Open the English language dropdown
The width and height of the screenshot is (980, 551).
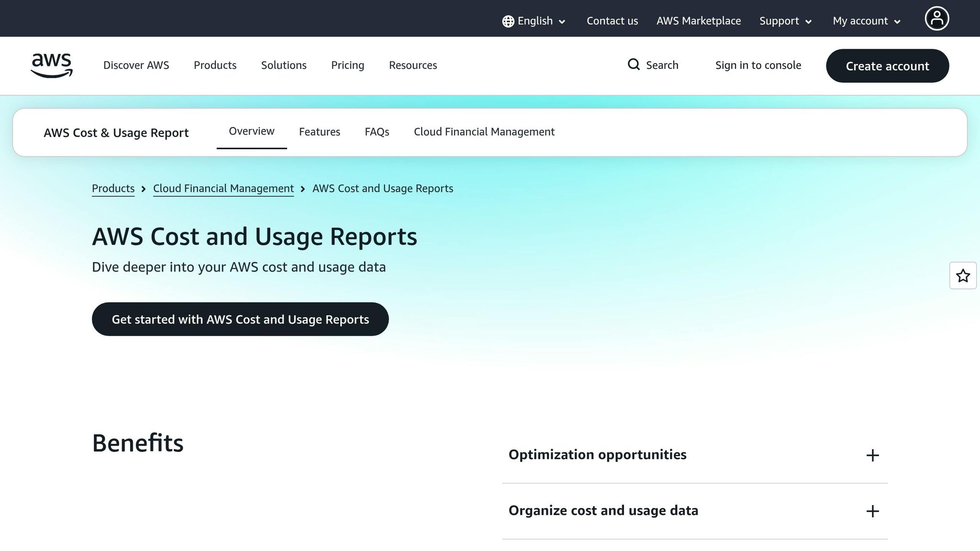click(x=534, y=21)
